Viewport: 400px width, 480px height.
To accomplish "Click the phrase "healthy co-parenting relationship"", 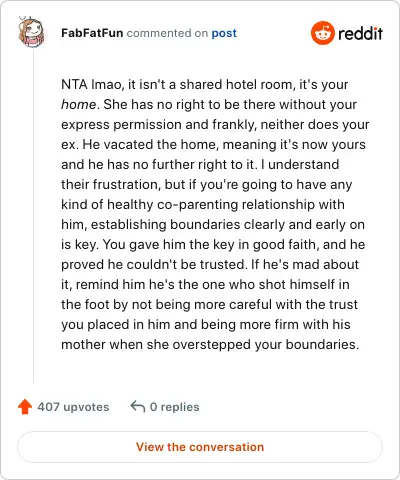I will (x=211, y=205).
